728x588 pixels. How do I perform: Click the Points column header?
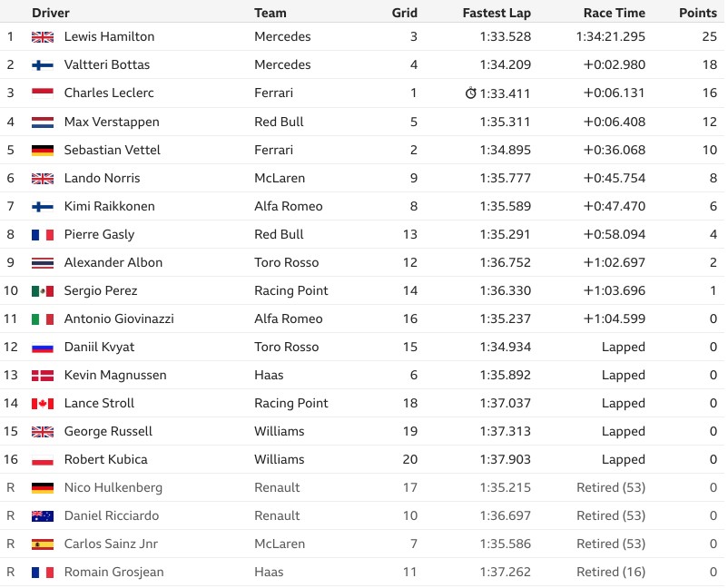pyautogui.click(x=698, y=13)
